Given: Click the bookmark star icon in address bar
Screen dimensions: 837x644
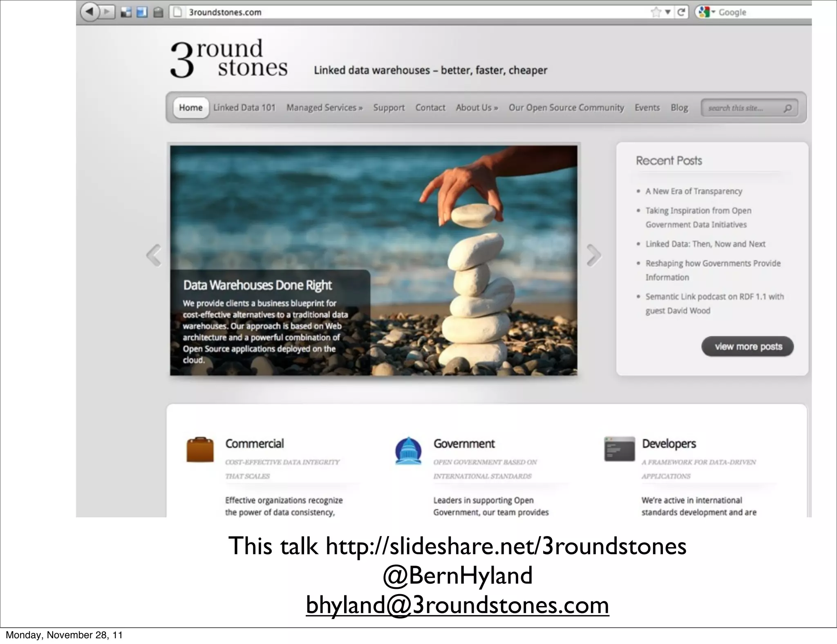Looking at the screenshot, I should (656, 12).
